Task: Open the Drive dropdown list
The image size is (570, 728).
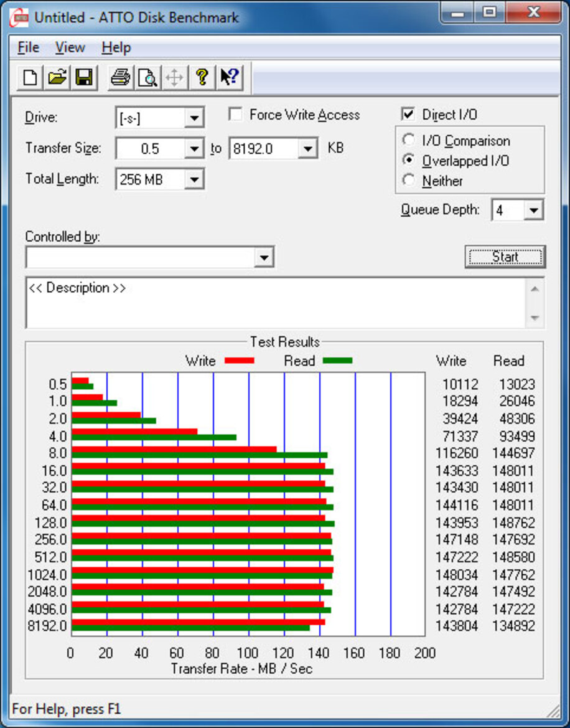Action: click(194, 118)
